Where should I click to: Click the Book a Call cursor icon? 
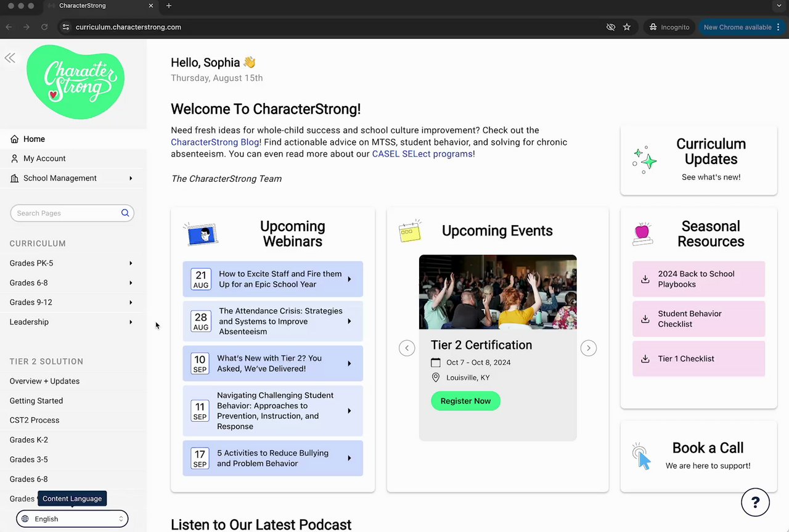642,457
